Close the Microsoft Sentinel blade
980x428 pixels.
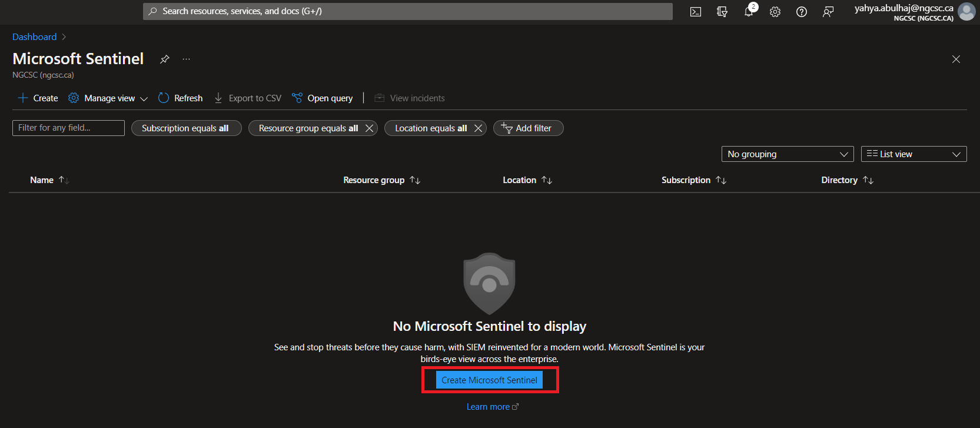coord(956,59)
